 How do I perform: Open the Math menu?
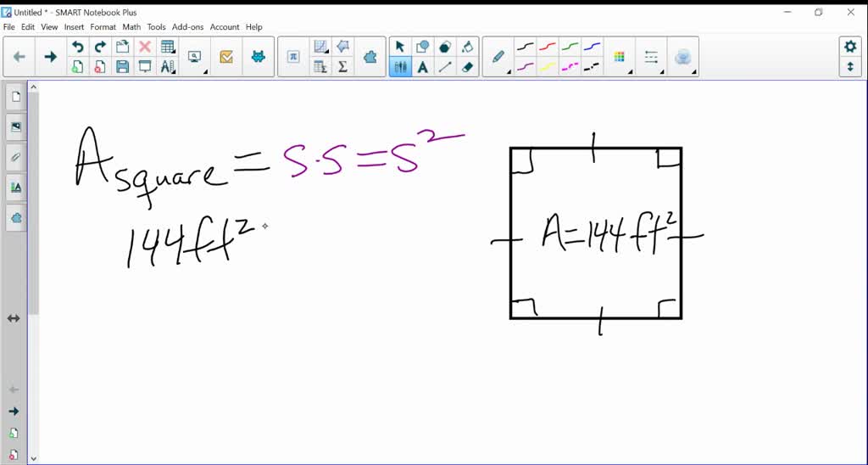[131, 26]
